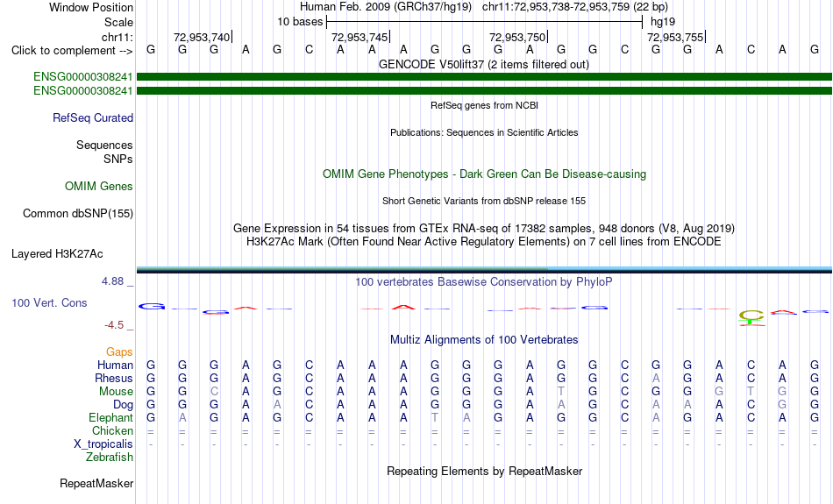The image size is (833, 504).
Task: Click the Layered H3K27Ac track label
Action: pos(57,254)
